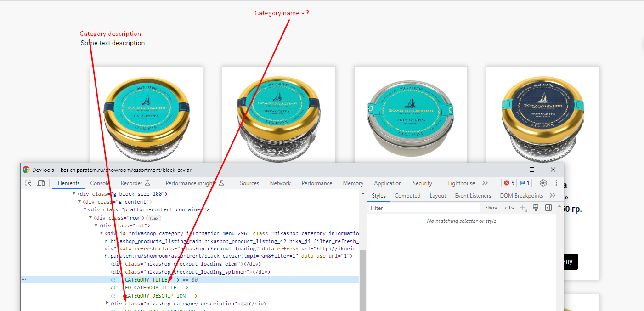Screen dimensions: 644x311
Task: Open DevTools settings gear
Action: [x=543, y=183]
